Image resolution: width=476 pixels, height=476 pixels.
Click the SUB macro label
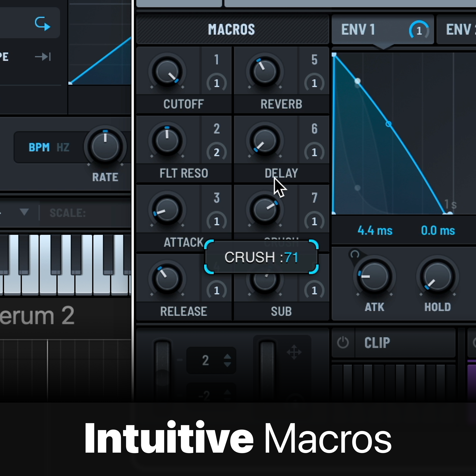pyautogui.click(x=281, y=311)
